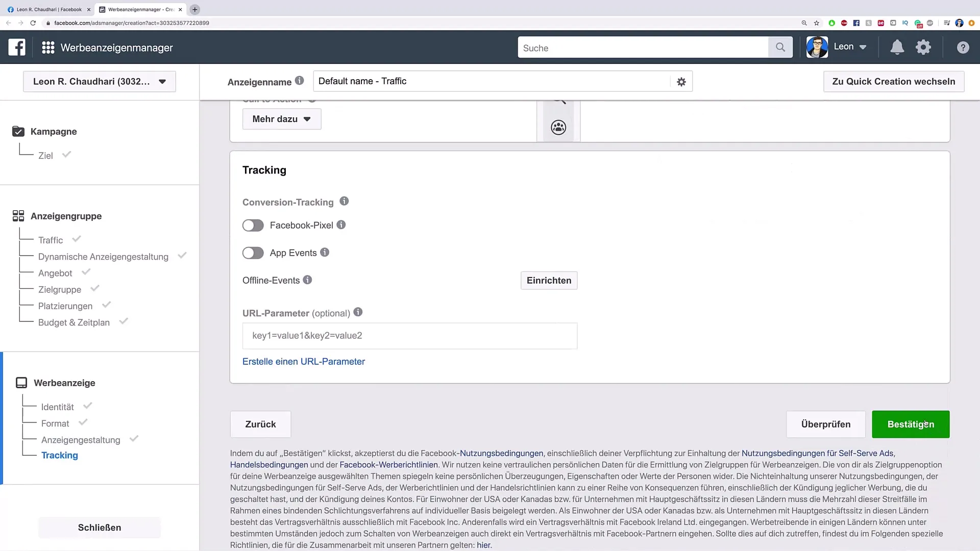Click the Werbeanzeige section icon
980x551 pixels.
click(x=21, y=383)
